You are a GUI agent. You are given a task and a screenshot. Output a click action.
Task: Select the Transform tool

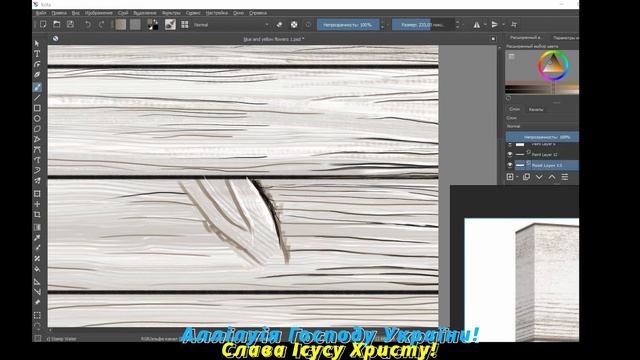click(x=37, y=194)
